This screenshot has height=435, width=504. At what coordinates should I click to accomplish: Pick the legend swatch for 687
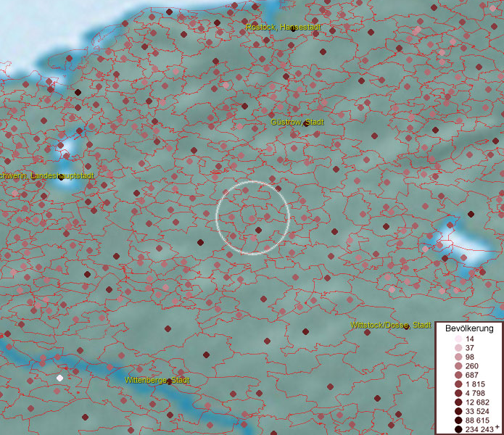(x=458, y=375)
